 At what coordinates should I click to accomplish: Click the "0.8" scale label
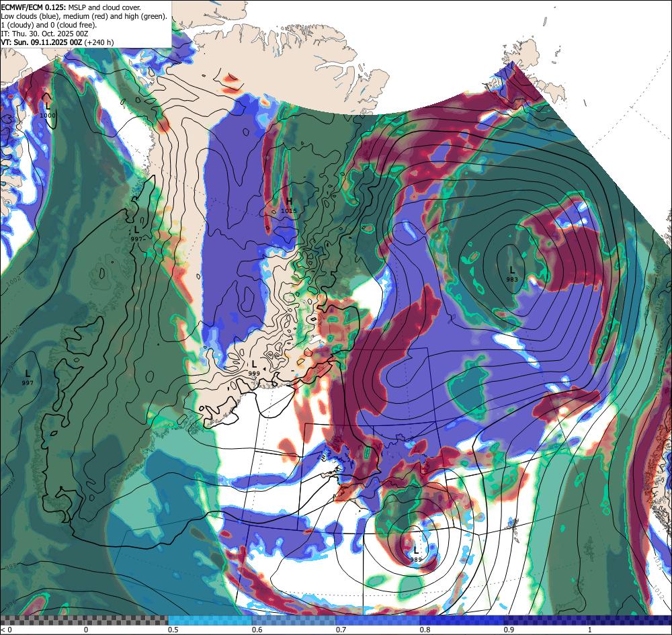pos(425,630)
